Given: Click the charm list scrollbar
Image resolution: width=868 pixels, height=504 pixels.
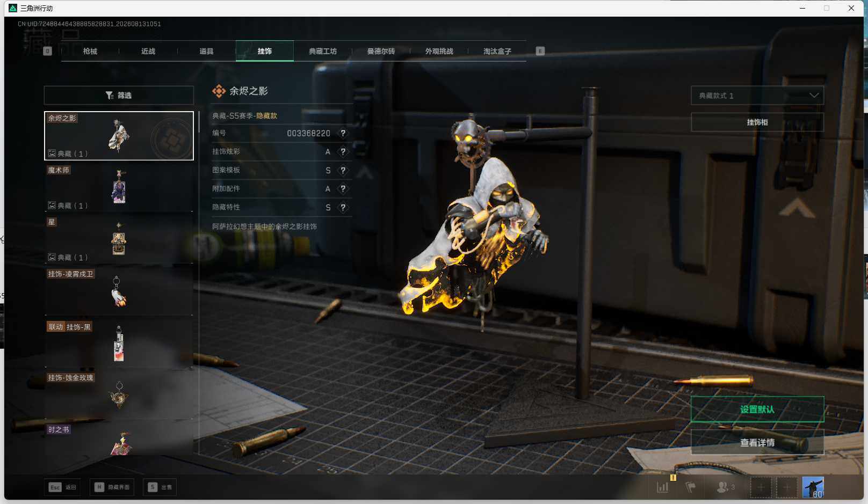Looking at the screenshot, I should tap(199, 122).
